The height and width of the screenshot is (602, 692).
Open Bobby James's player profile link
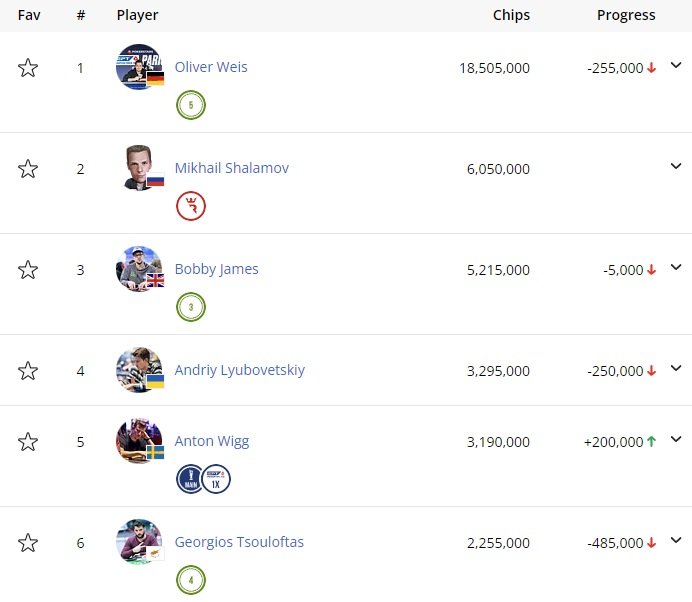click(x=216, y=269)
